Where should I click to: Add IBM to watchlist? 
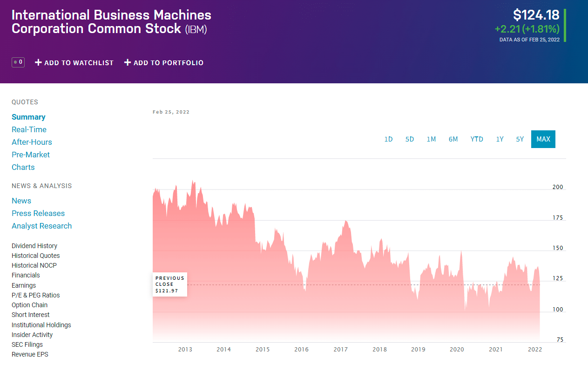(74, 62)
